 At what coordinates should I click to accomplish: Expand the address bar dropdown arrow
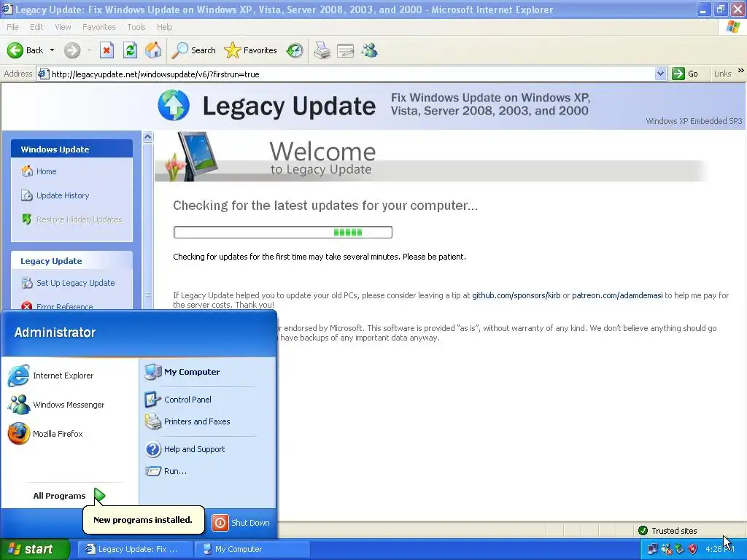660,74
